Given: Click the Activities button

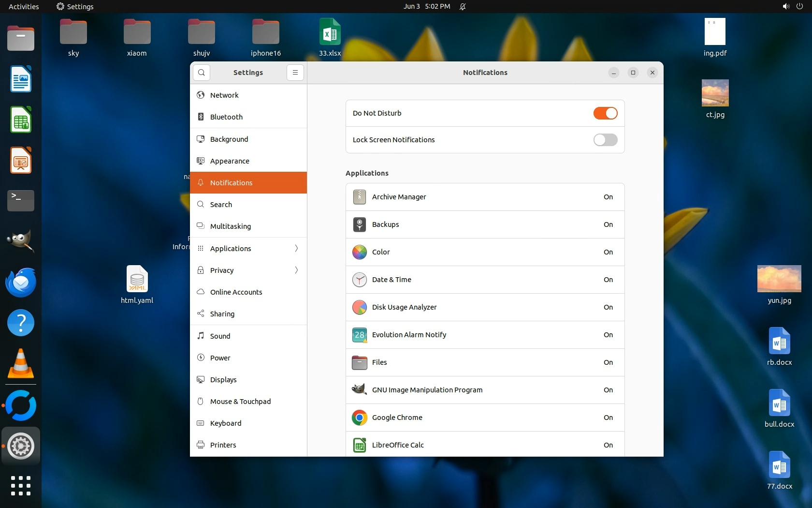Looking at the screenshot, I should [x=24, y=6].
